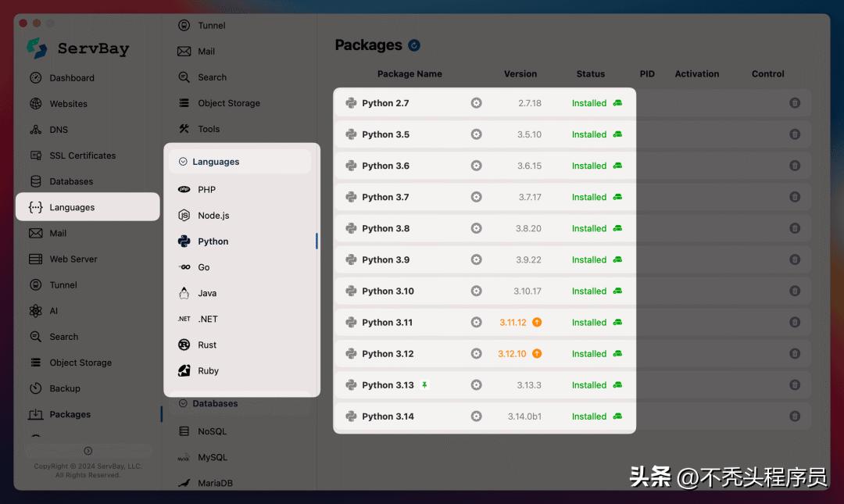Open the NoSQL database category

click(x=209, y=431)
